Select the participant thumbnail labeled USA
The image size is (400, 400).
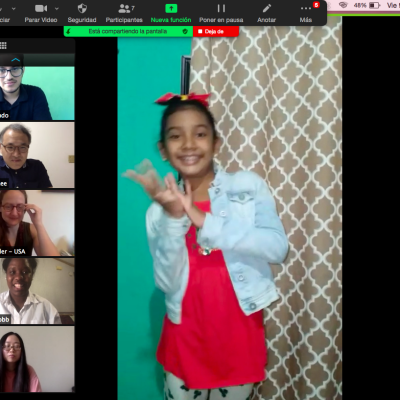tap(37, 223)
